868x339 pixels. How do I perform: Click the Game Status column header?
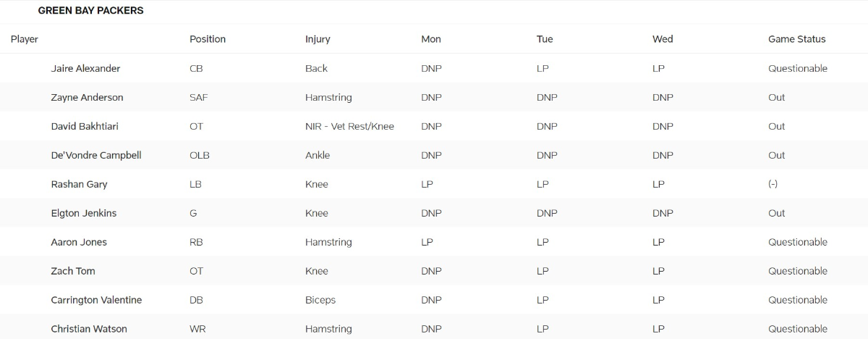point(796,39)
